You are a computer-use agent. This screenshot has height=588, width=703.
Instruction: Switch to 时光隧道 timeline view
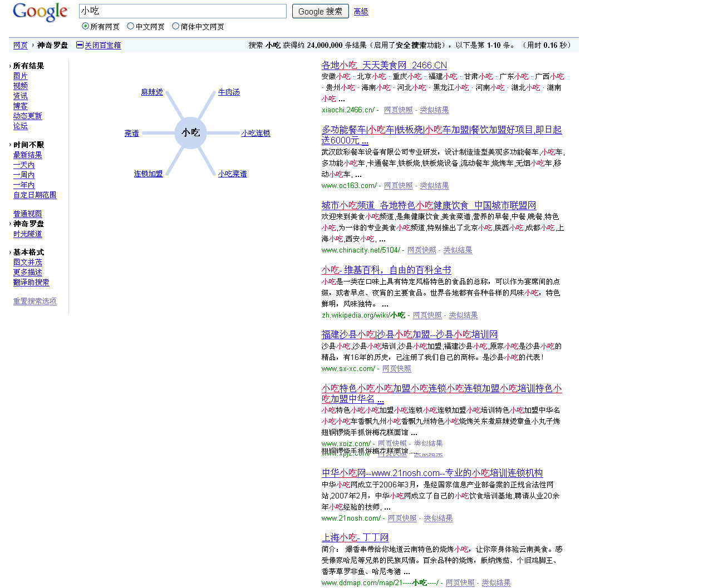point(27,234)
